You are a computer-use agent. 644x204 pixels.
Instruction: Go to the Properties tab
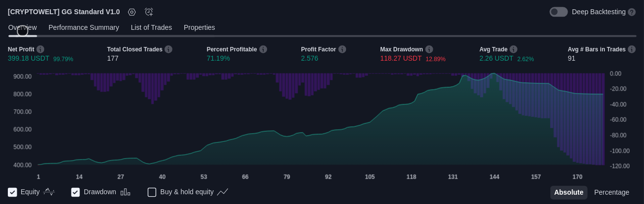click(199, 27)
